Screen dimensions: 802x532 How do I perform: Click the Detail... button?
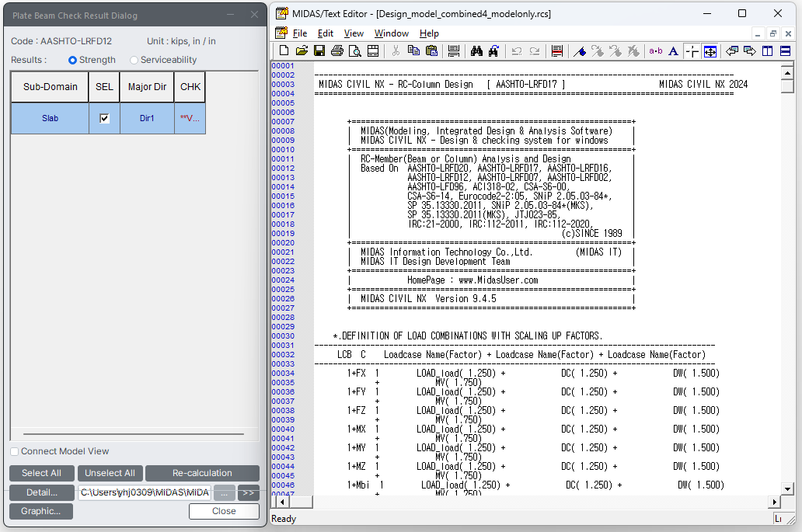pyautogui.click(x=41, y=492)
